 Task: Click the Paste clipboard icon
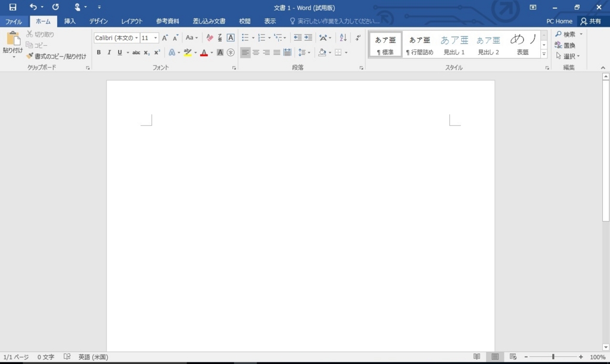coord(13,39)
